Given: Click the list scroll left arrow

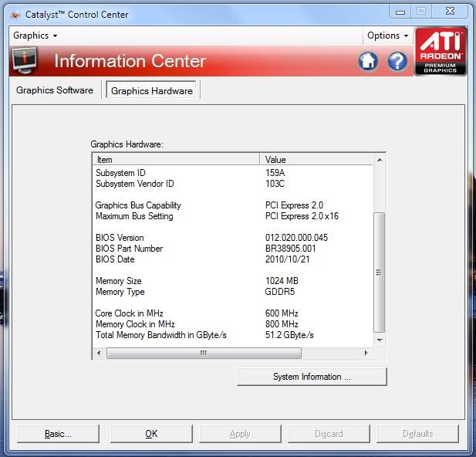Looking at the screenshot, I should pyautogui.click(x=99, y=353).
